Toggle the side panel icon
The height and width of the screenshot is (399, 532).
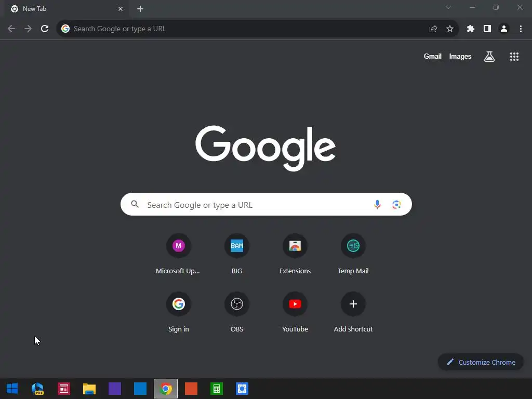tap(487, 29)
